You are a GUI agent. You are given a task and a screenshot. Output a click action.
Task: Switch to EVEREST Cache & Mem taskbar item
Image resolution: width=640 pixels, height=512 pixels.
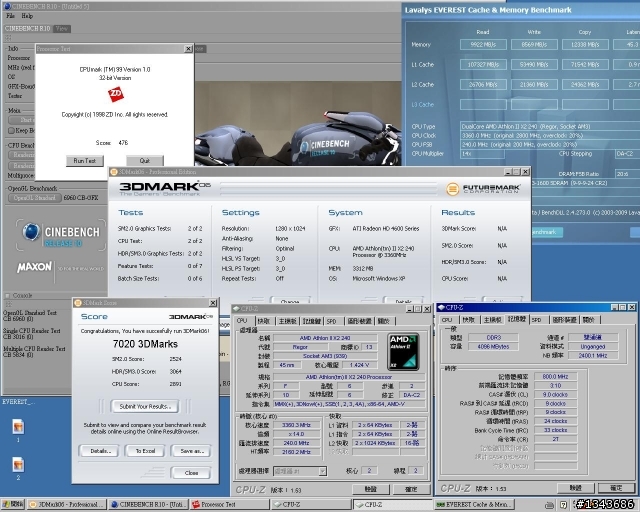point(474,505)
